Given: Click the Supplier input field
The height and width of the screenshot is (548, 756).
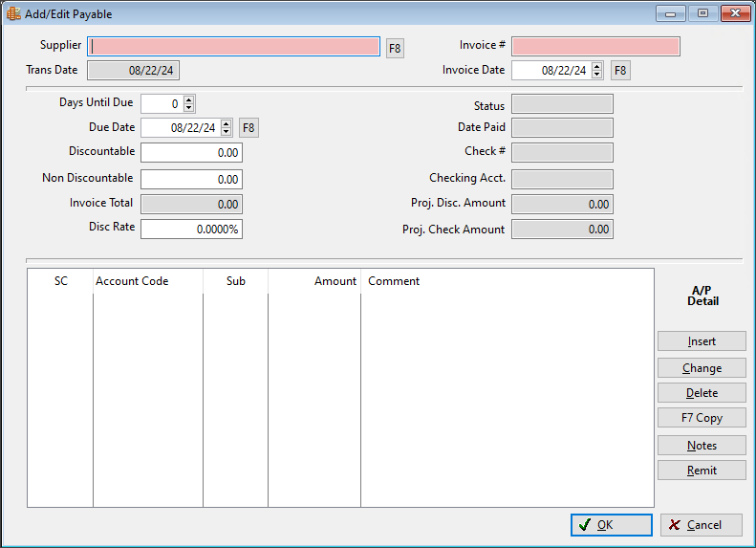Looking at the screenshot, I should coord(233,46).
